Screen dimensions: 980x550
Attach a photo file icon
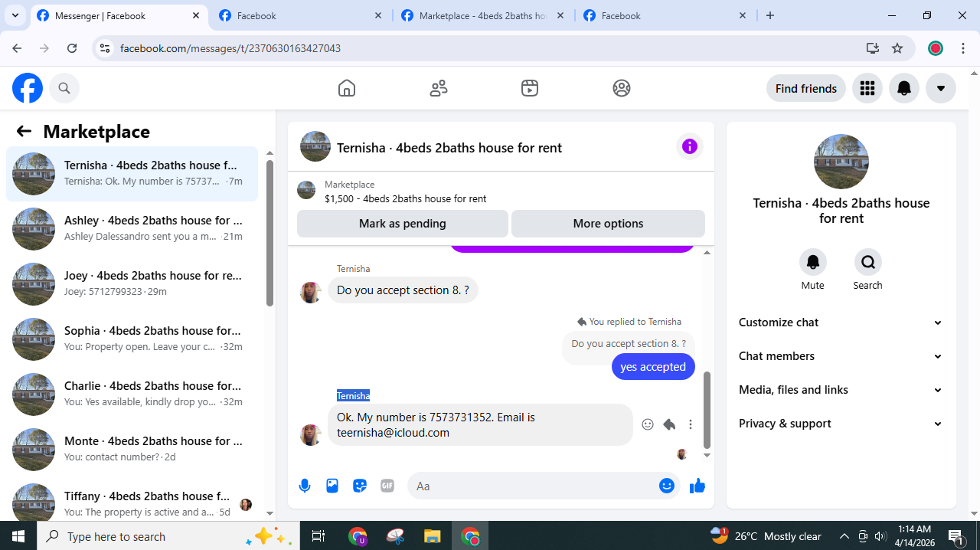332,486
